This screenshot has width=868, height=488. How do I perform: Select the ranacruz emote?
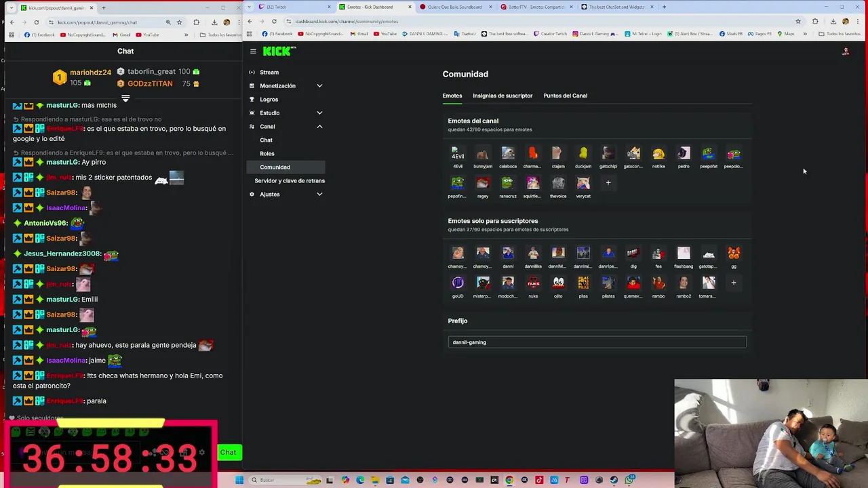click(508, 186)
